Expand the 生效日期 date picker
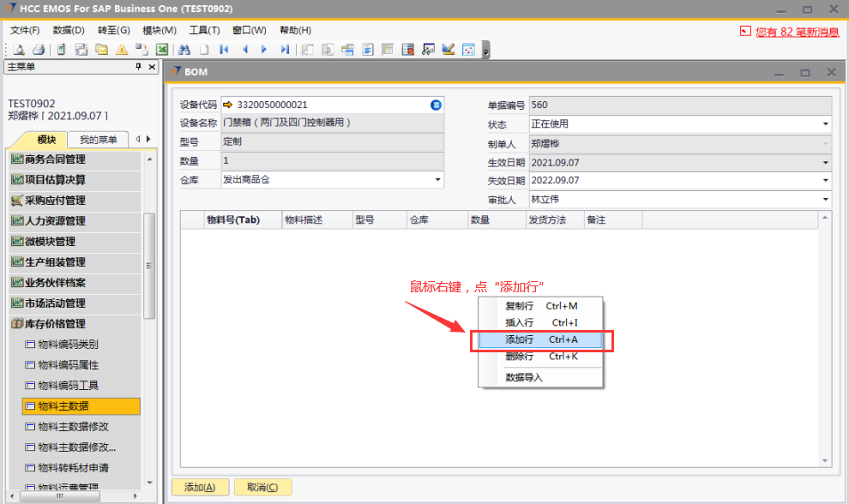This screenshot has height=504, width=849. click(826, 162)
